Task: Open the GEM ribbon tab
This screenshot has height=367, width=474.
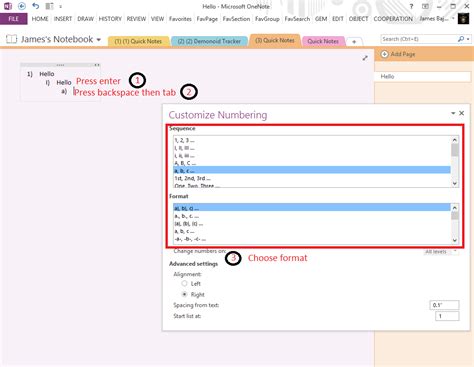Action: [321, 19]
